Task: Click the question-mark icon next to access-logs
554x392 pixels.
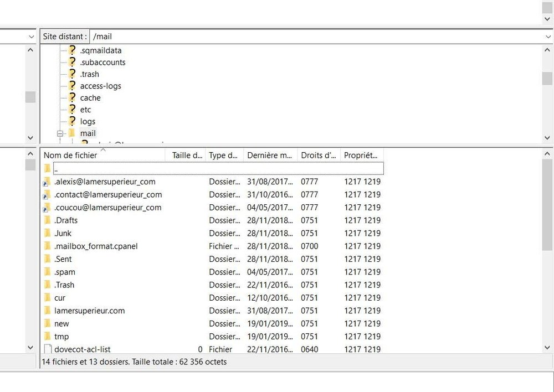Action: (x=72, y=86)
